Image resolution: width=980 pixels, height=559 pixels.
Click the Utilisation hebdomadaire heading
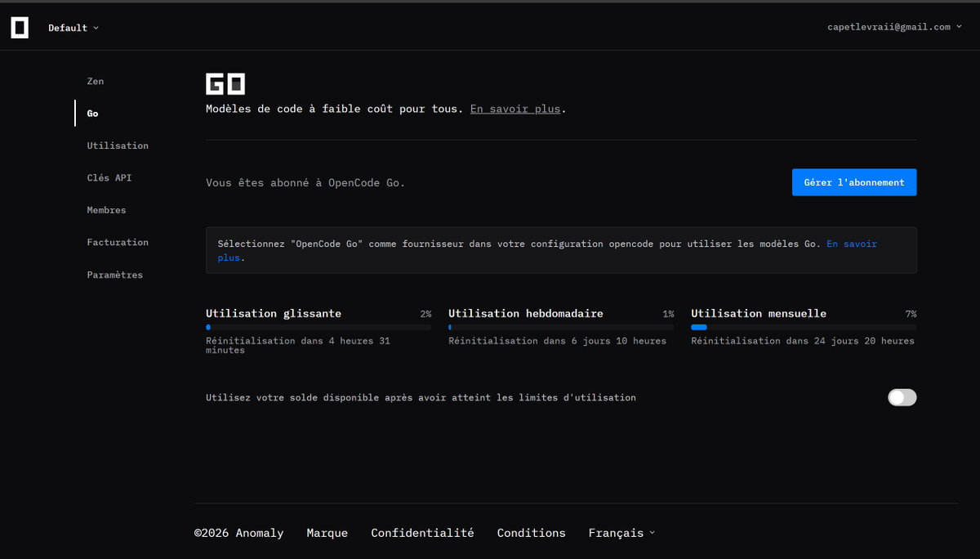(526, 314)
